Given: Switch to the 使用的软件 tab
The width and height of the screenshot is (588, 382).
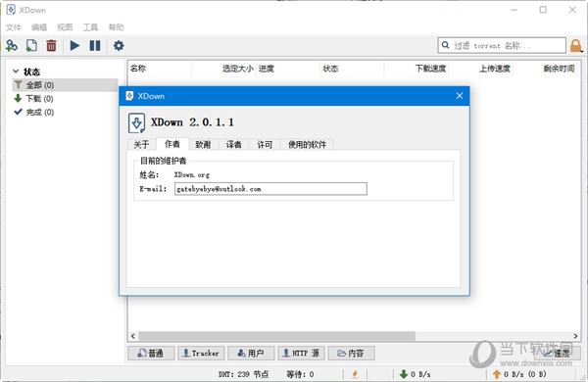Looking at the screenshot, I should (307, 144).
